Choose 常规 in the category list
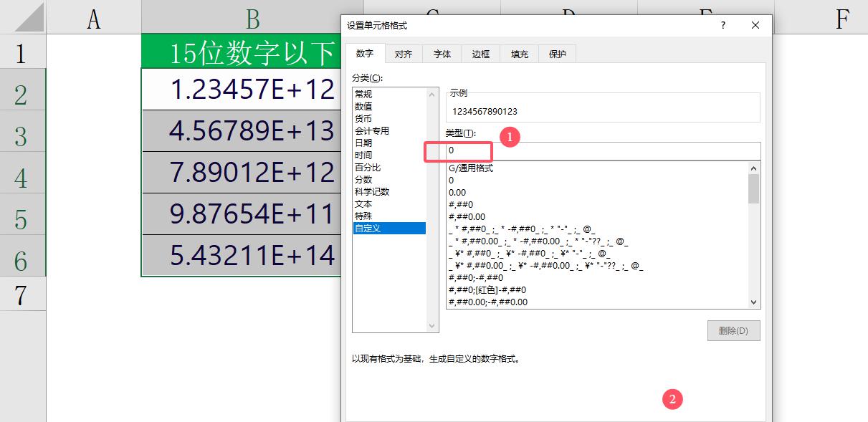The image size is (868, 422). [389, 95]
